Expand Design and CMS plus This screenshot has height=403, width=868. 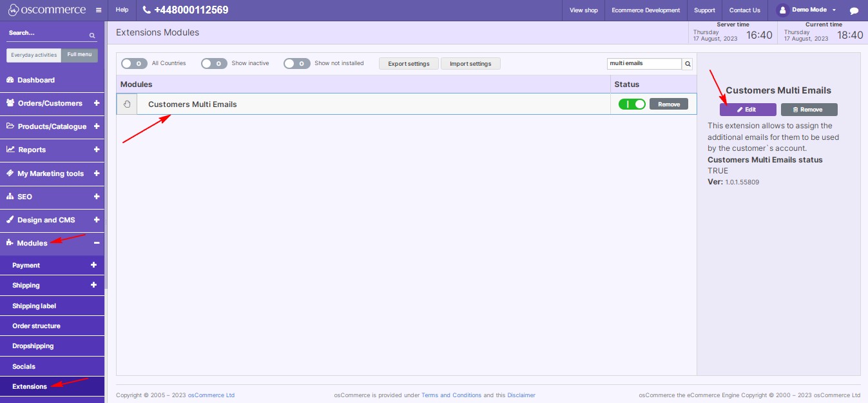pos(97,220)
